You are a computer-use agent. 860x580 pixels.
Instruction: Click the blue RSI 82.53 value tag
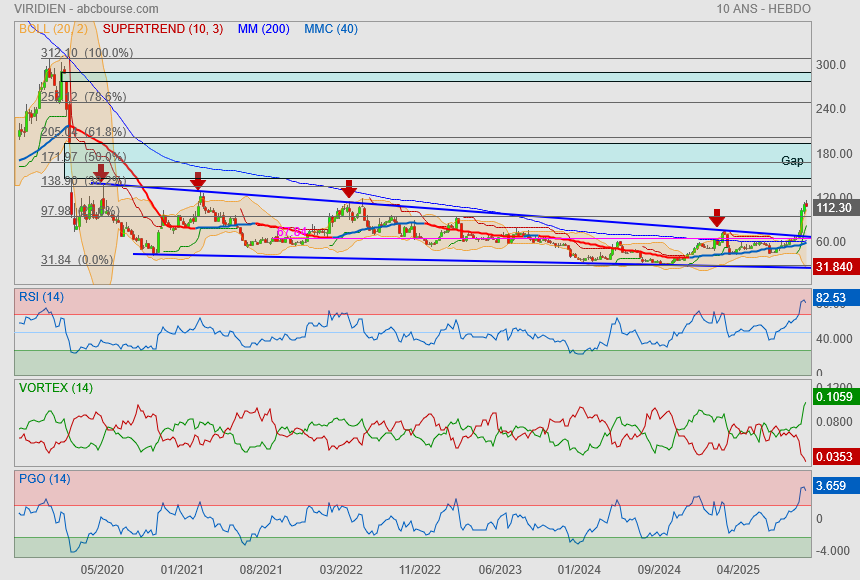pyautogui.click(x=833, y=298)
